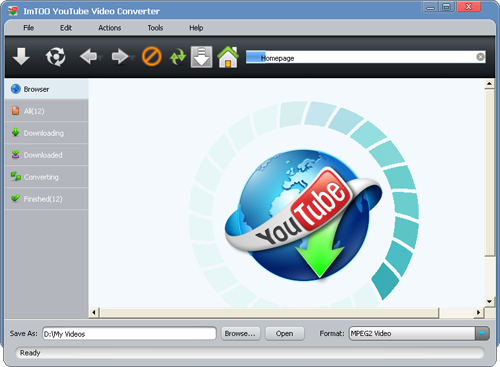This screenshot has height=367, width=500.
Task: Close the ImTOO YouTube Video Converter window
Action: tap(468, 7)
